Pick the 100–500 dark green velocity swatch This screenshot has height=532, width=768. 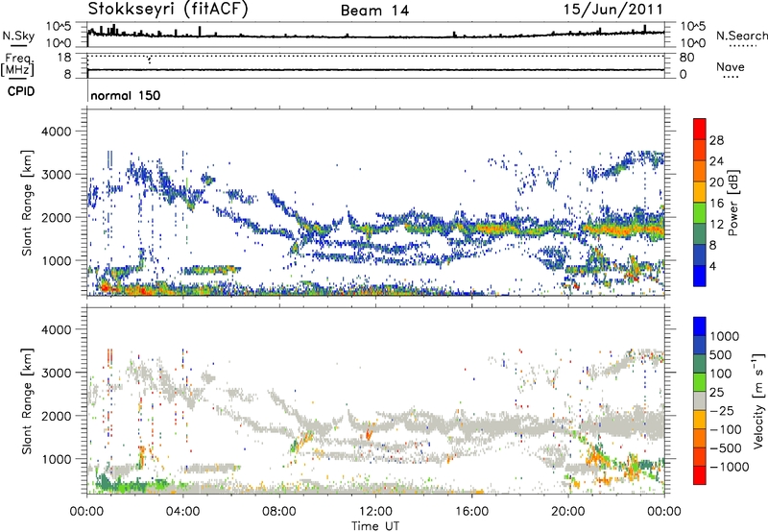pyautogui.click(x=700, y=364)
